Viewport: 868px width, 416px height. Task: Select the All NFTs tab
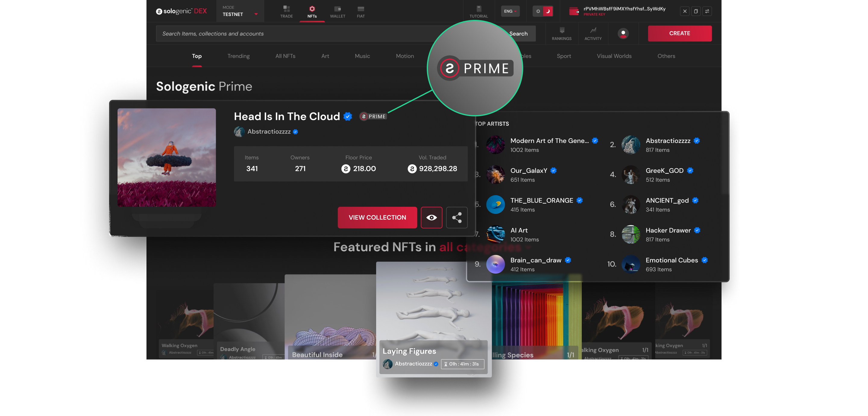click(285, 56)
